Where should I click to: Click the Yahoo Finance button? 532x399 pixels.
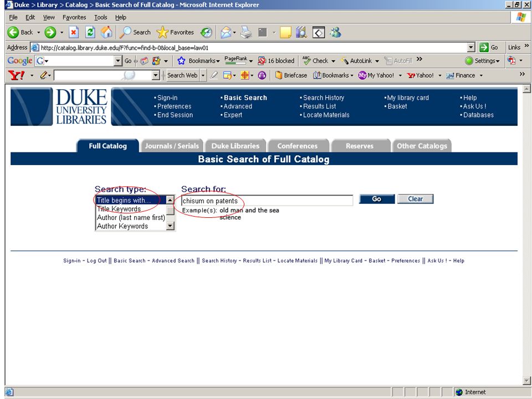pos(461,75)
